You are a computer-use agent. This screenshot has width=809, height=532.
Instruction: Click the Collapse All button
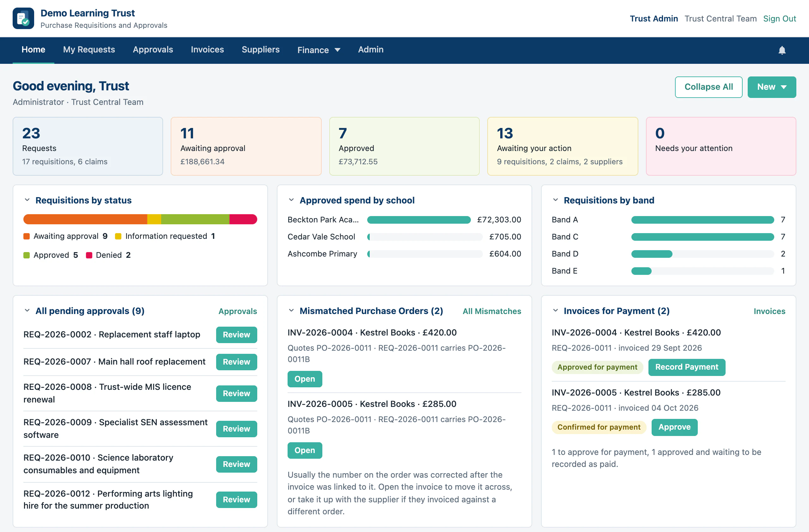(709, 87)
